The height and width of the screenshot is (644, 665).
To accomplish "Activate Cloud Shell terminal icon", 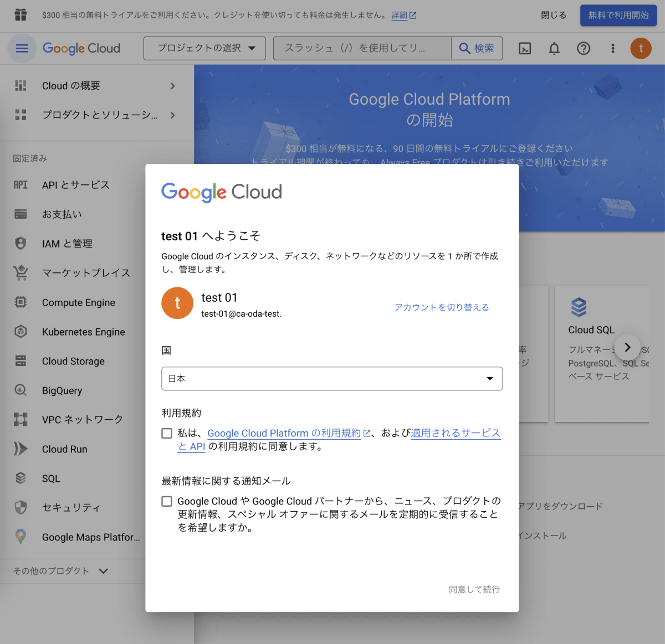I will [x=525, y=49].
